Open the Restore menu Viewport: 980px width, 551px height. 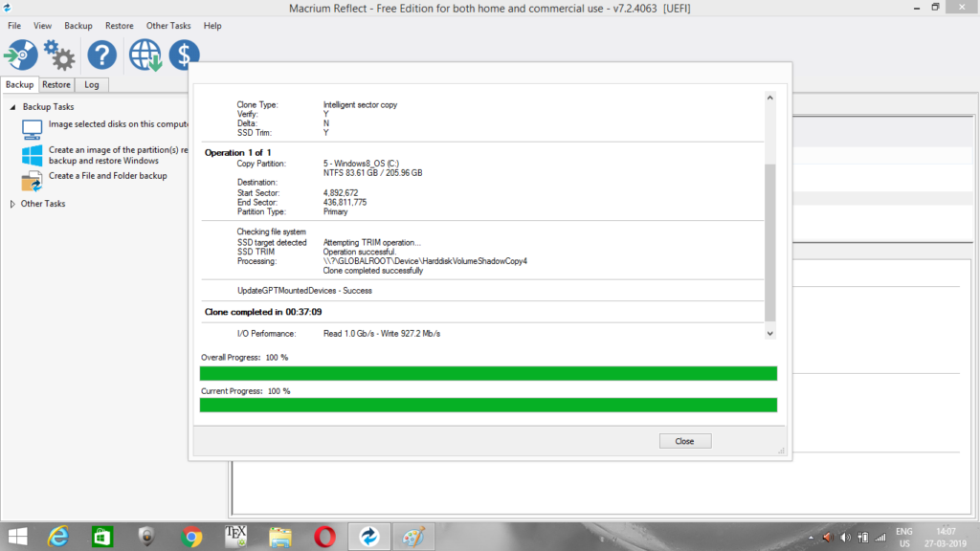(x=120, y=26)
